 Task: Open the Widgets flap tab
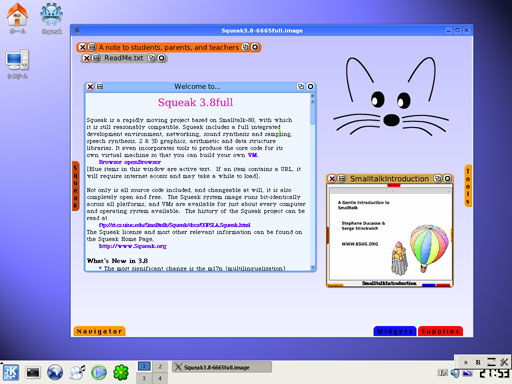coord(395,331)
